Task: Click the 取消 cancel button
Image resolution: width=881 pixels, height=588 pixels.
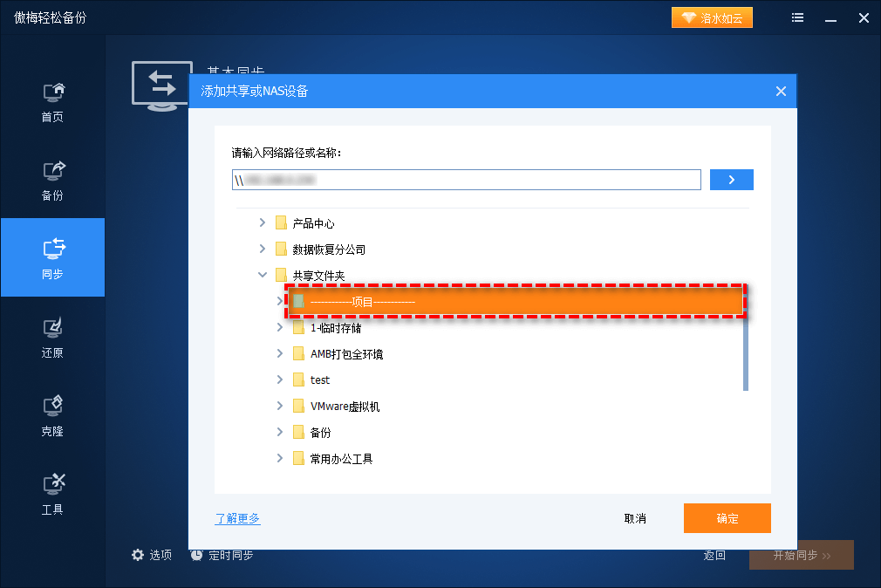Action: pyautogui.click(x=635, y=518)
